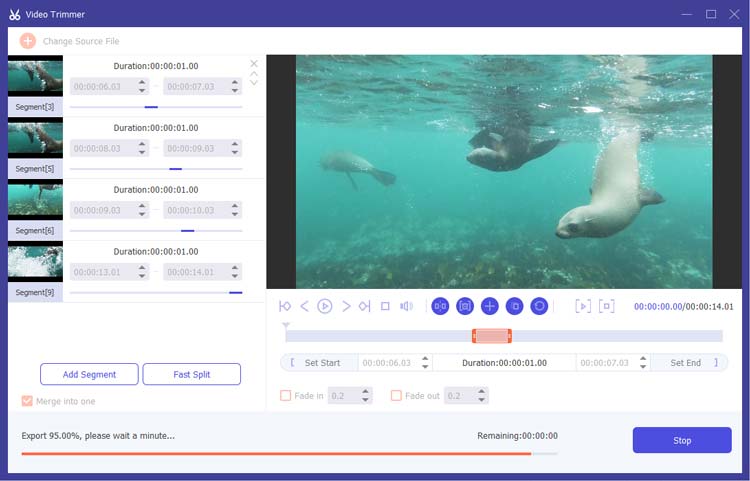Image resolution: width=750 pixels, height=481 pixels.
Task: Adjust the Fade out value stepper
Action: click(482, 395)
